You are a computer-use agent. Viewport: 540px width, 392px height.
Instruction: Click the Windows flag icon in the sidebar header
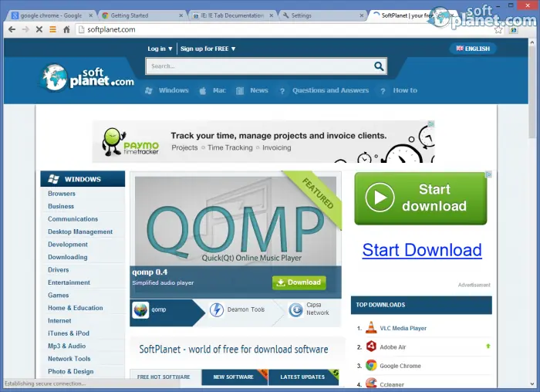pos(54,179)
